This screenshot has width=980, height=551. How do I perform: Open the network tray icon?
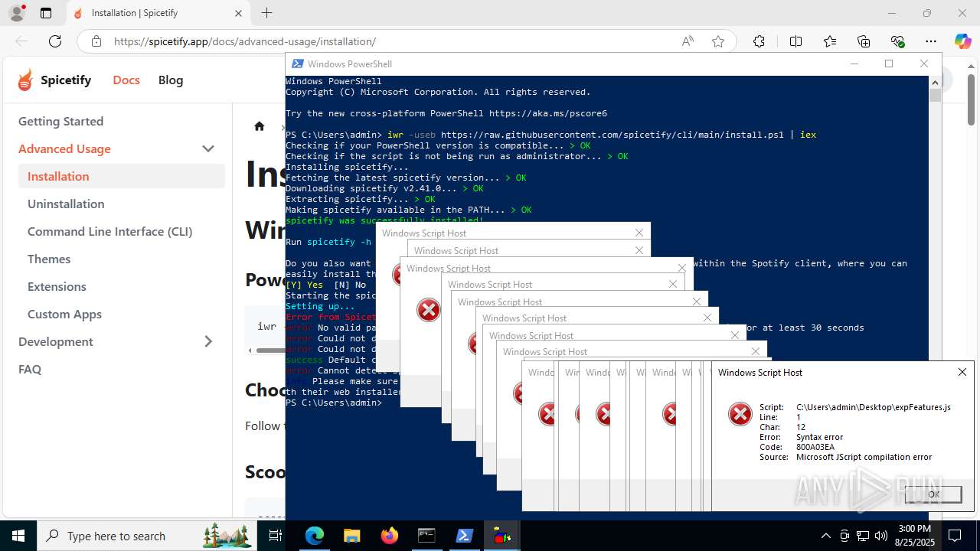[863, 536]
